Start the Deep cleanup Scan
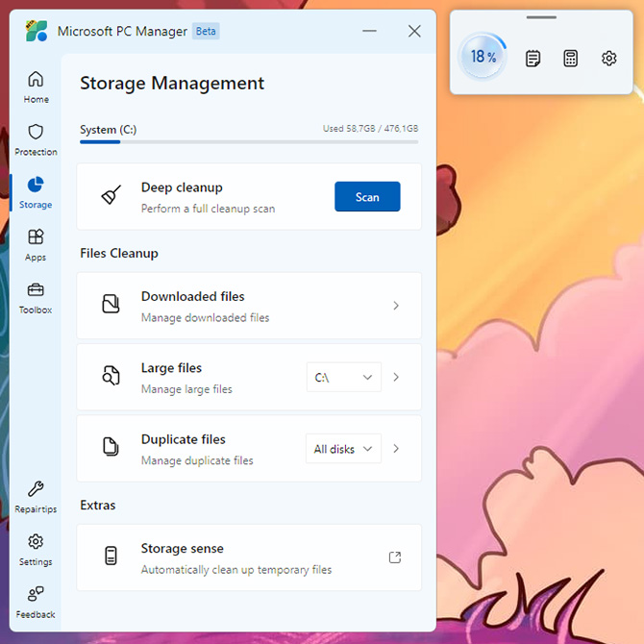This screenshot has width=644, height=644. click(x=367, y=197)
